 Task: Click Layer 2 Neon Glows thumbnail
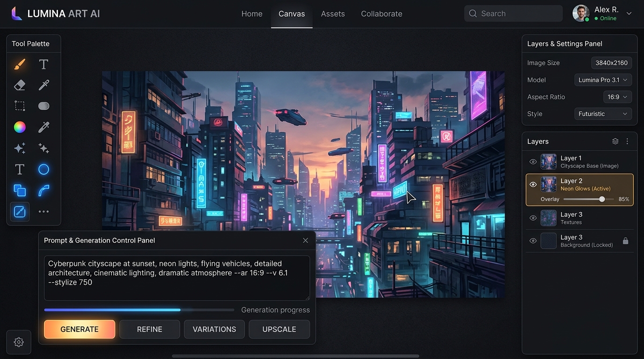pyautogui.click(x=549, y=185)
